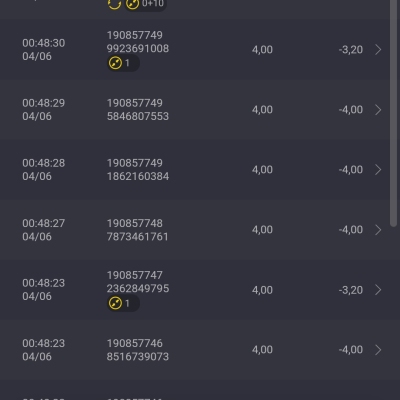Expand chevron for round 190857747
The width and height of the screenshot is (400, 400).
[x=378, y=290]
